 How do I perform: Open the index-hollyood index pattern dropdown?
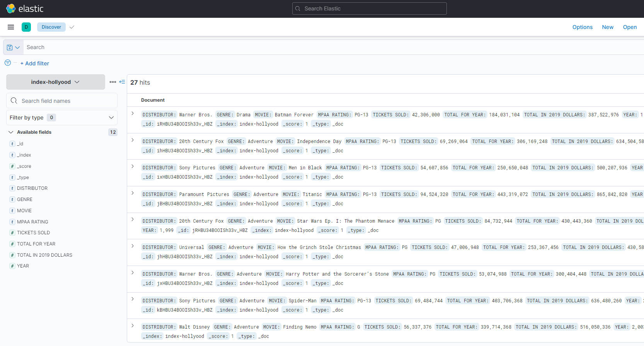point(56,82)
